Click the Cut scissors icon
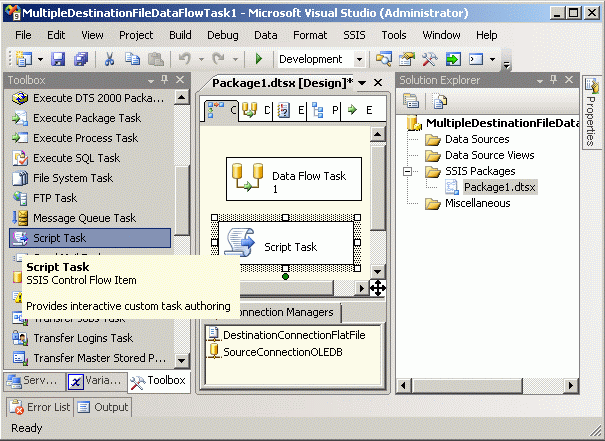 coord(110,59)
